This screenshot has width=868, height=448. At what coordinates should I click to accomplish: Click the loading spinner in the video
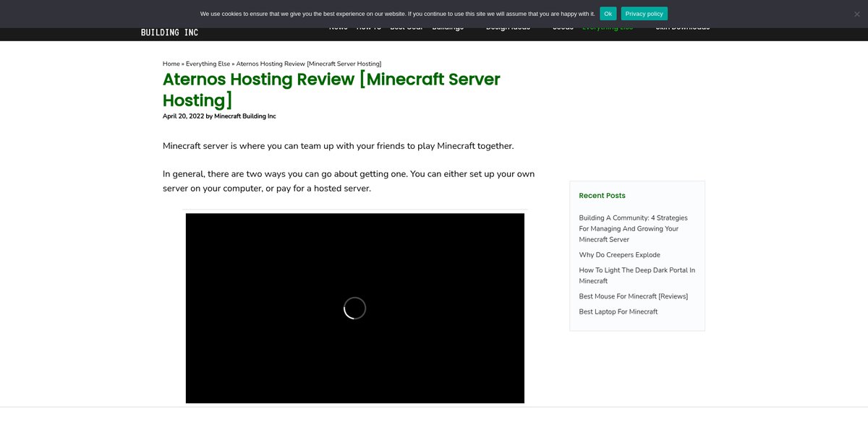(354, 308)
